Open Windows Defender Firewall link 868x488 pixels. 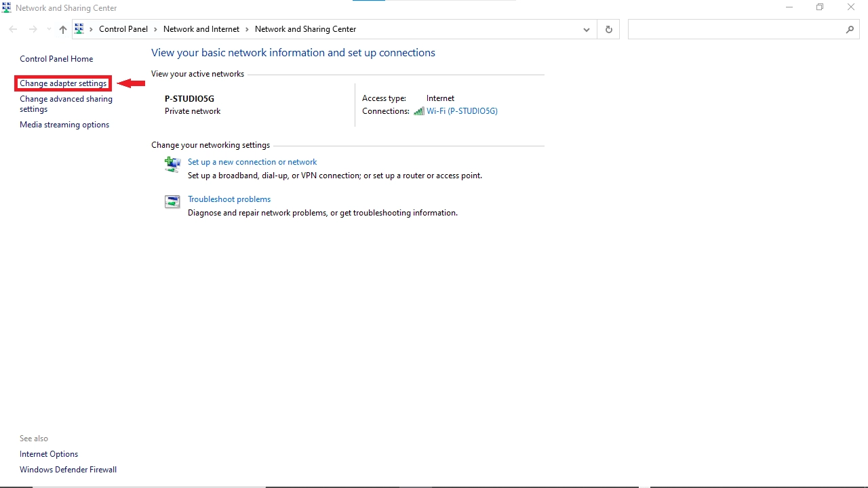click(68, 470)
